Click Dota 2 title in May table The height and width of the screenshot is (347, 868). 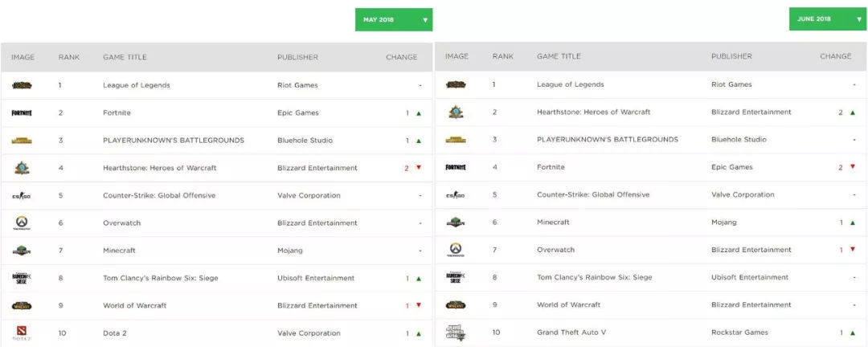click(115, 333)
